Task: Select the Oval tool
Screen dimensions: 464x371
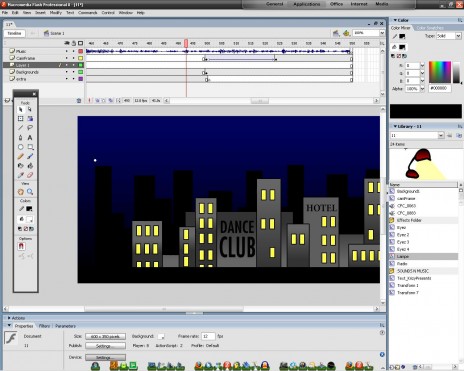Action: point(21,147)
